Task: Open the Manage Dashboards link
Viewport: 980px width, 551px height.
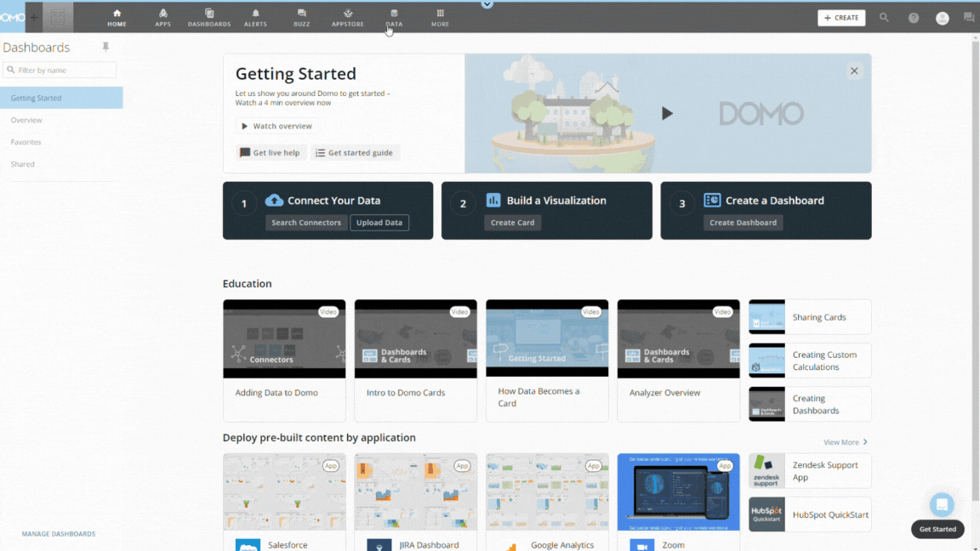Action: pyautogui.click(x=59, y=534)
